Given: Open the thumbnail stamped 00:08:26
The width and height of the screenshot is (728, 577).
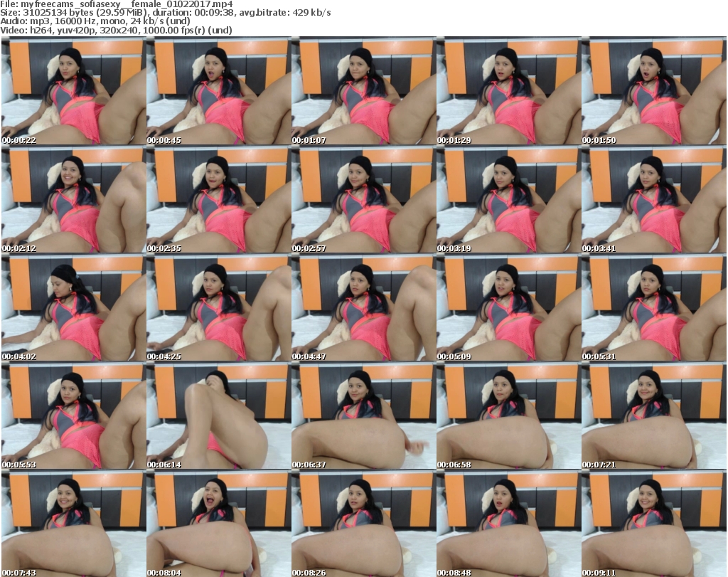Looking at the screenshot, I should click(363, 524).
